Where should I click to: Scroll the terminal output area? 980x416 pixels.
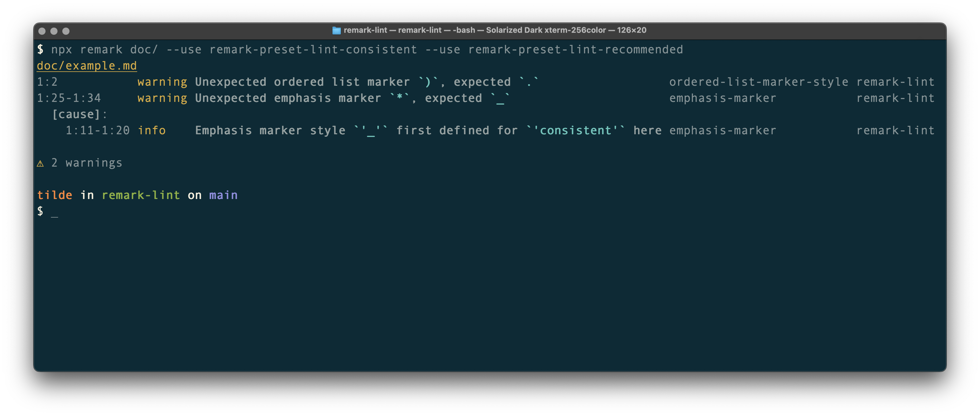pyautogui.click(x=490, y=219)
